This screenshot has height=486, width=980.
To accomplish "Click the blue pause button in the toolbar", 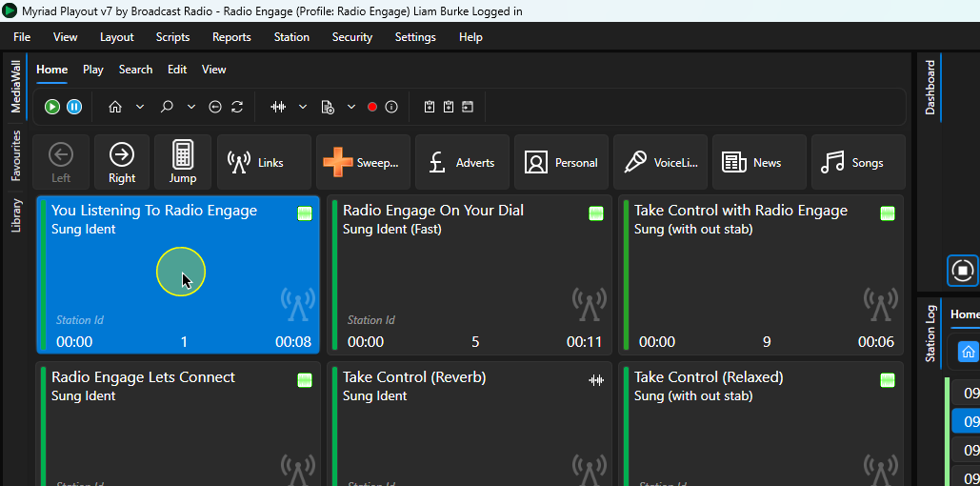I will [73, 107].
